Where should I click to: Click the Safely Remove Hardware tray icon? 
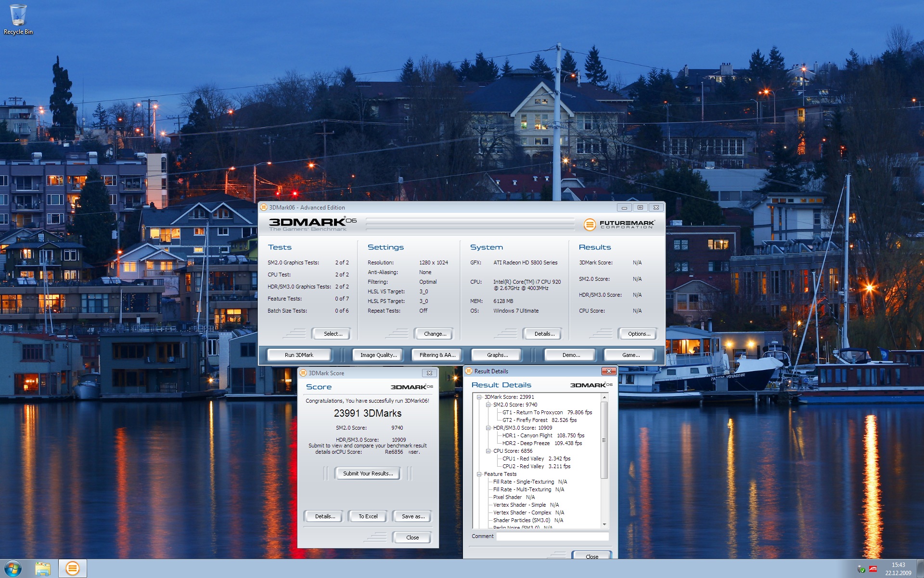coord(861,569)
